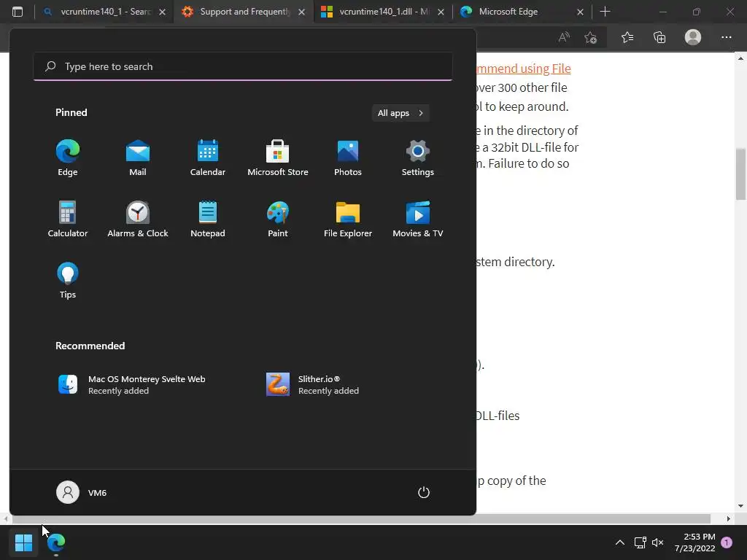
Task: Launch Notepad
Action: point(208,219)
